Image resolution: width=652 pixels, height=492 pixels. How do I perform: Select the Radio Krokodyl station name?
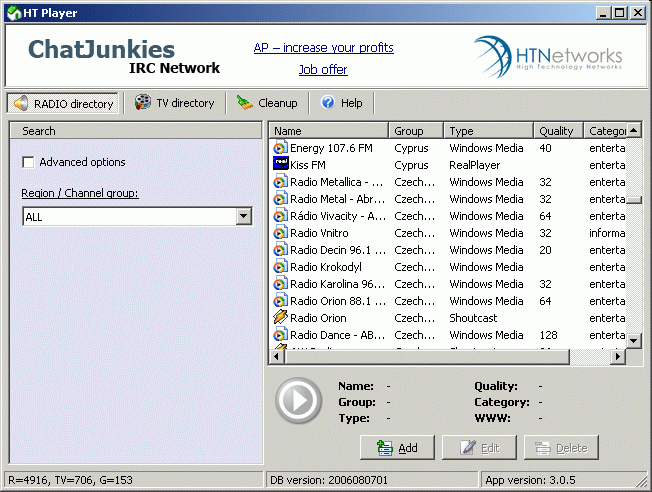326,267
